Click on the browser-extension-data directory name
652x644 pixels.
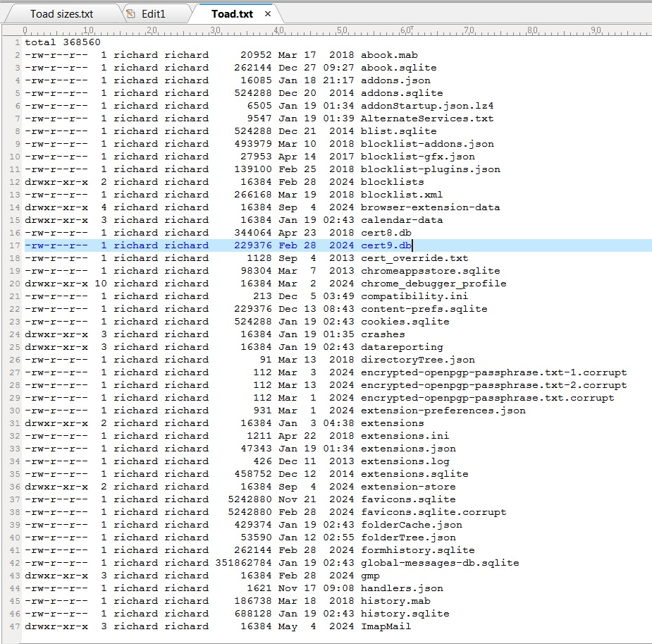click(430, 207)
